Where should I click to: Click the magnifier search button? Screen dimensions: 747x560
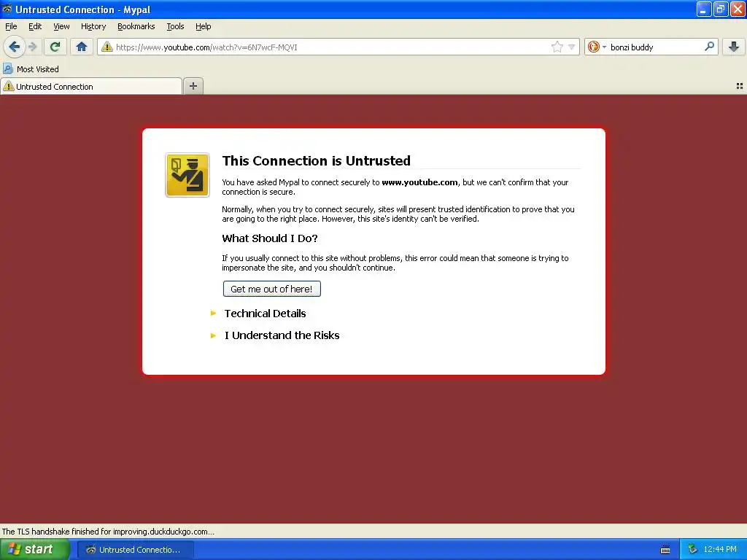pos(709,46)
